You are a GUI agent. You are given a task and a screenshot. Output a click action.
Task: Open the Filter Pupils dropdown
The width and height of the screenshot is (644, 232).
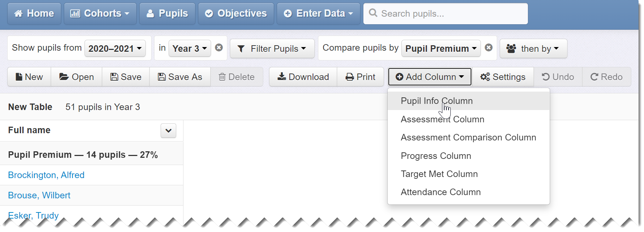point(272,48)
